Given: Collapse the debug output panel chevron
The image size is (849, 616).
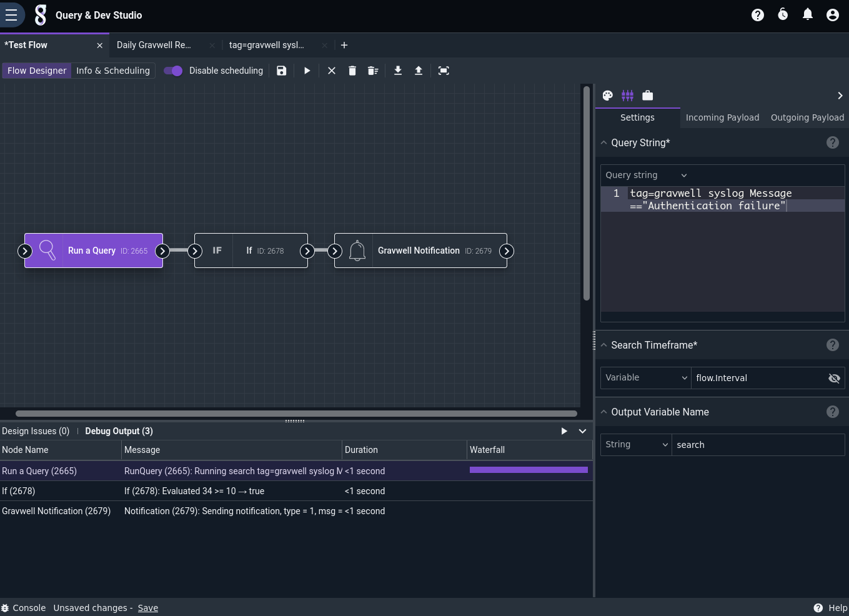Looking at the screenshot, I should pyautogui.click(x=582, y=431).
